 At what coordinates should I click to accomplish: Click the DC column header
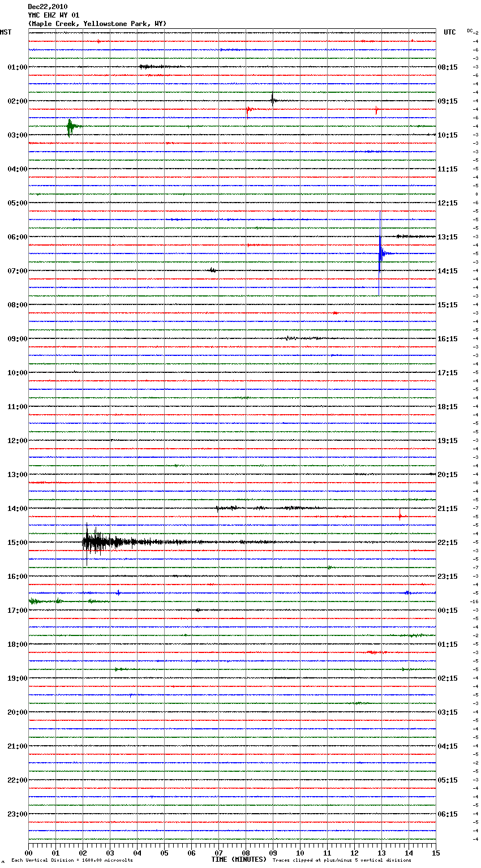point(470,31)
